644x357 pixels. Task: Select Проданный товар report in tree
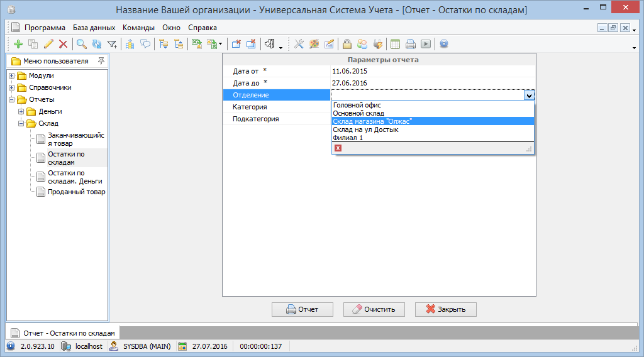point(76,192)
